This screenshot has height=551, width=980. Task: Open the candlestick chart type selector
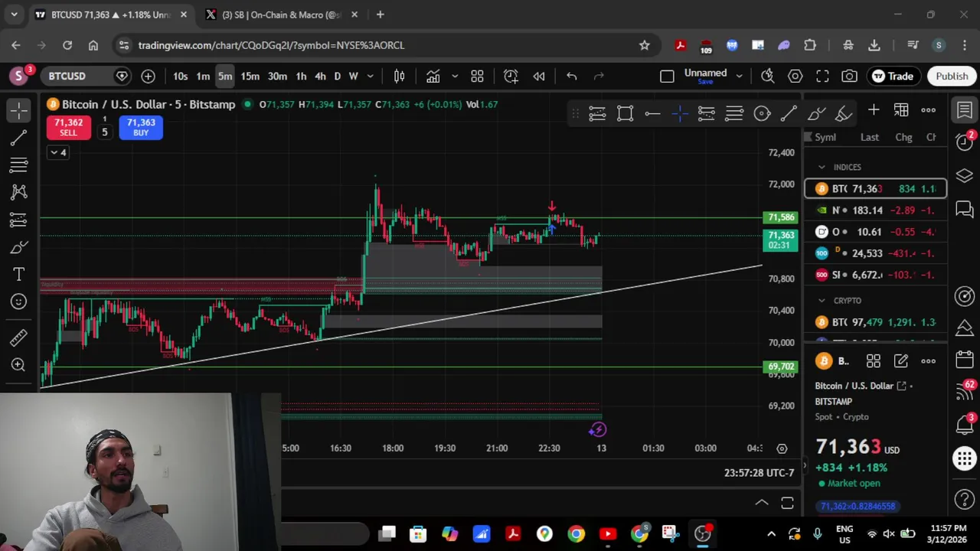coord(399,76)
